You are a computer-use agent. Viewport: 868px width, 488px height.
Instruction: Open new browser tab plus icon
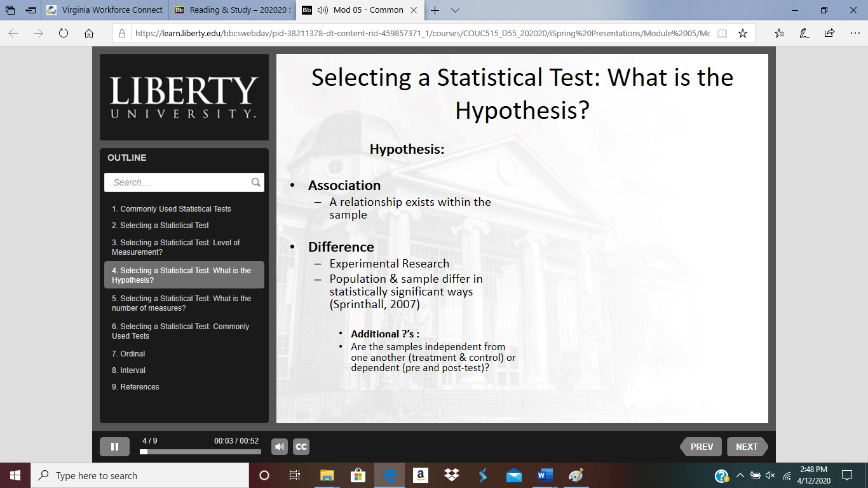(435, 10)
